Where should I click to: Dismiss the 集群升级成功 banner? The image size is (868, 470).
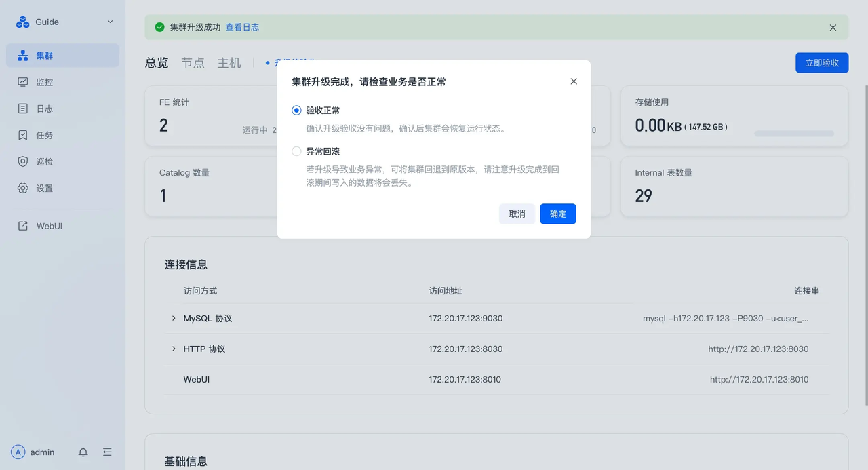(x=833, y=28)
